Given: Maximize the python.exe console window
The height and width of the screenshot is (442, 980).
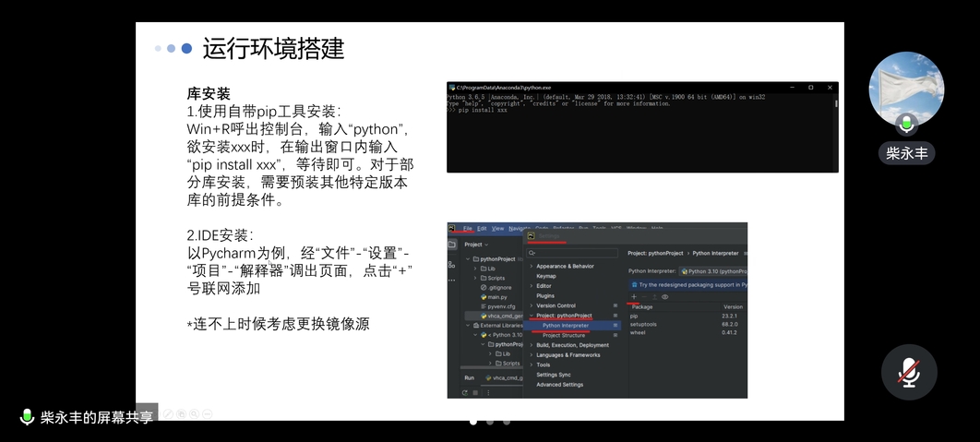Looking at the screenshot, I should coord(811,88).
